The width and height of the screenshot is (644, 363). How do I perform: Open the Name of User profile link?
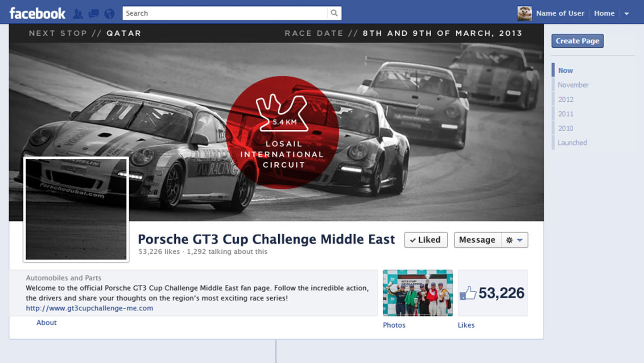coord(560,13)
